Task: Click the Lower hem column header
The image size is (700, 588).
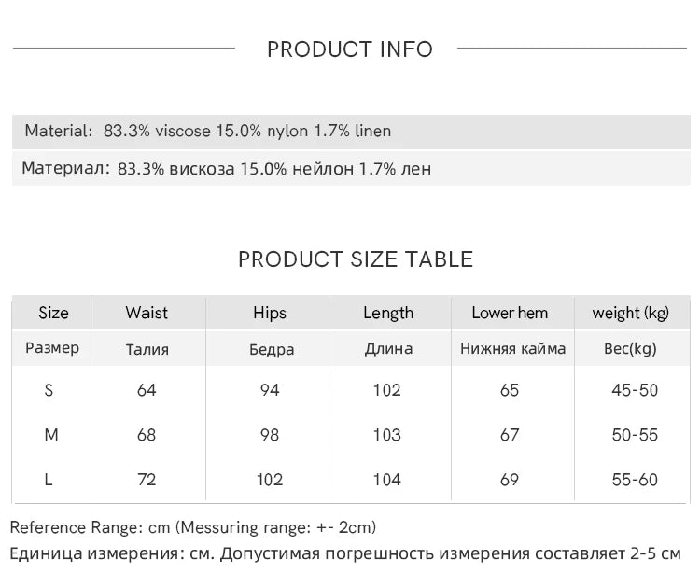Action: (510, 313)
